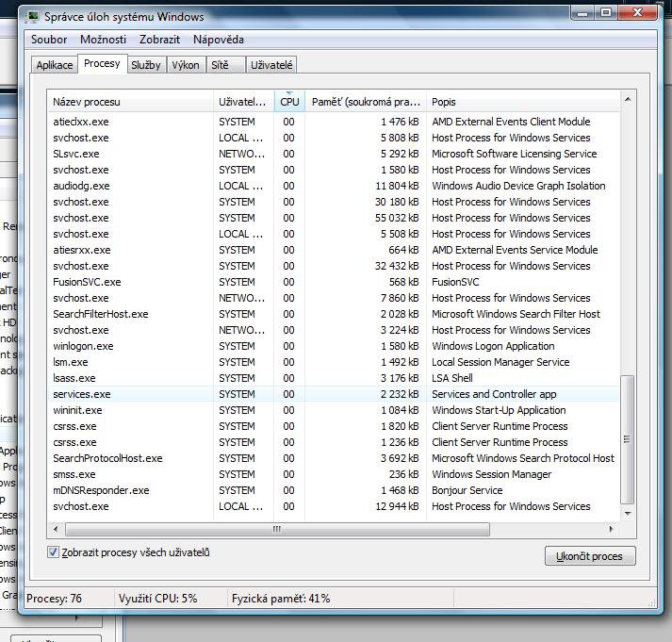Screen dimensions: 672x642
Task: Click the 32 432 kB memory cell
Action: click(x=397, y=266)
